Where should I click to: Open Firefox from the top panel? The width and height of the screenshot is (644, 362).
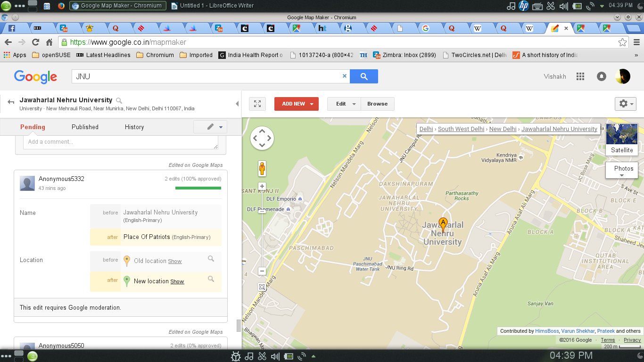pyautogui.click(x=61, y=6)
